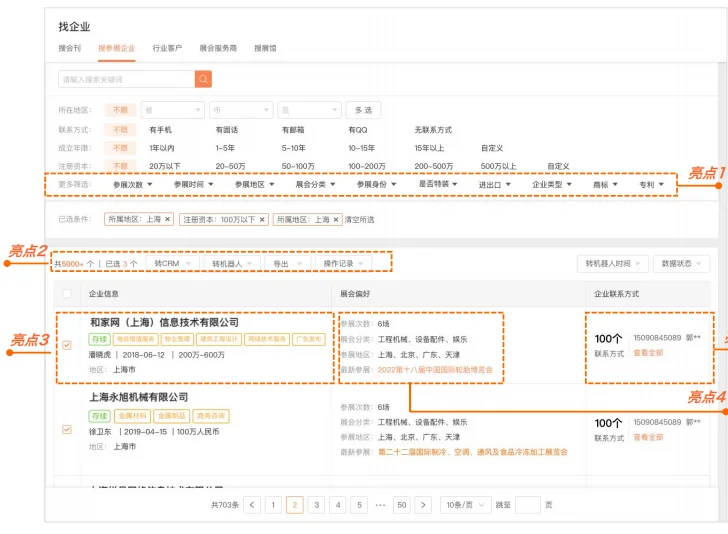This screenshot has width=728, height=534.
Task: Select 有手机 contact filter
Action: (160, 130)
